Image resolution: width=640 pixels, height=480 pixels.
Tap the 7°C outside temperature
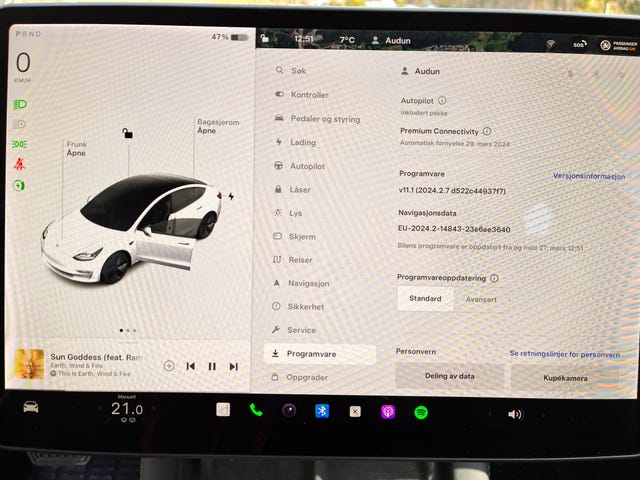347,40
